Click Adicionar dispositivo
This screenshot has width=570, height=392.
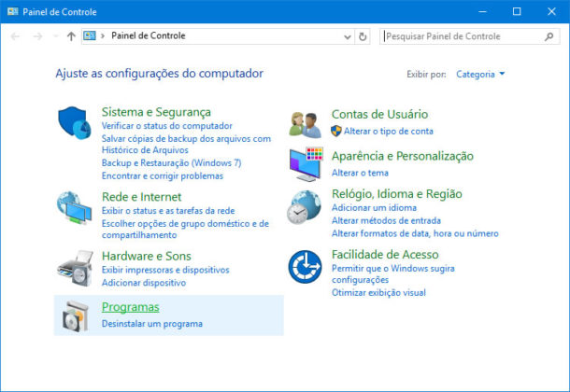coord(144,283)
